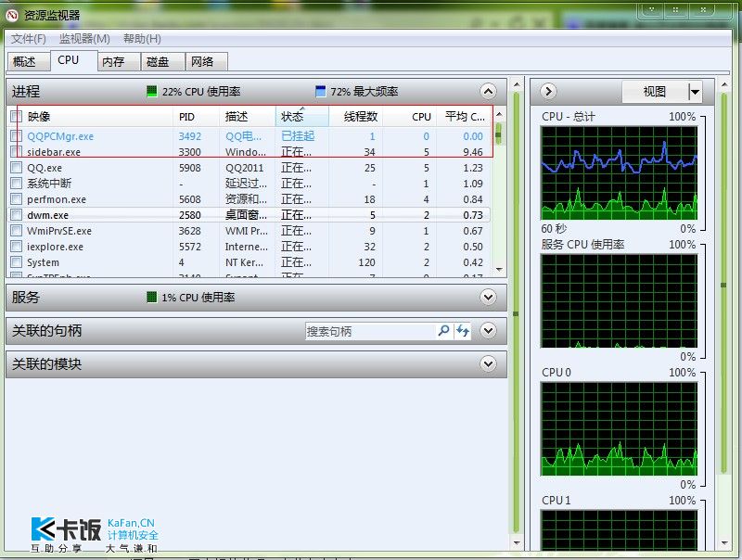Image resolution: width=742 pixels, height=560 pixels.
Task: Select the CPU tab
Action: point(73,60)
